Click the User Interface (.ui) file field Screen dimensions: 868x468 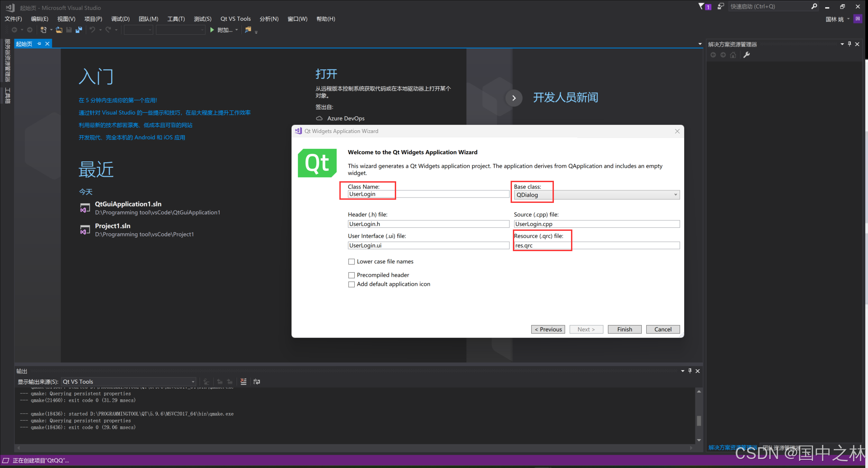(x=429, y=246)
